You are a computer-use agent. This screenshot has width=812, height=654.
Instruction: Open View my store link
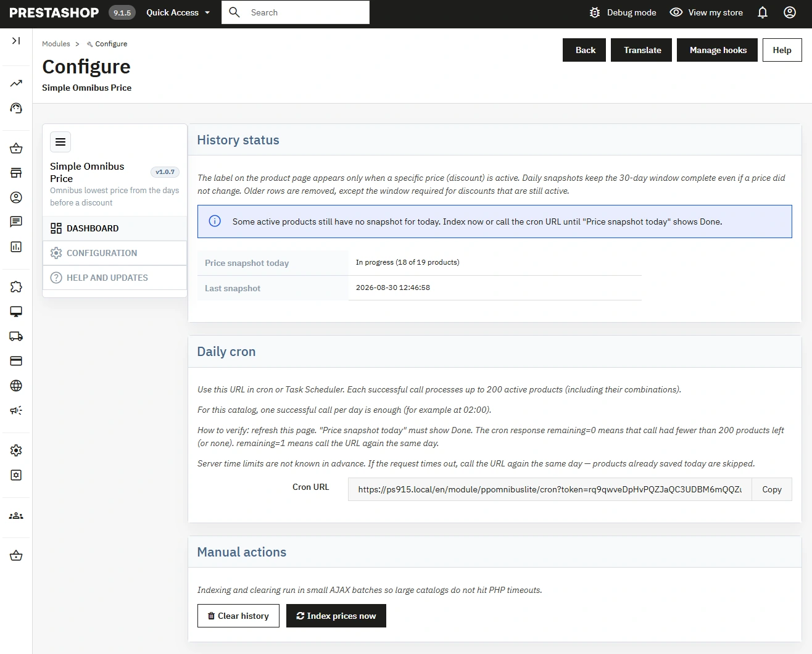pyautogui.click(x=706, y=12)
